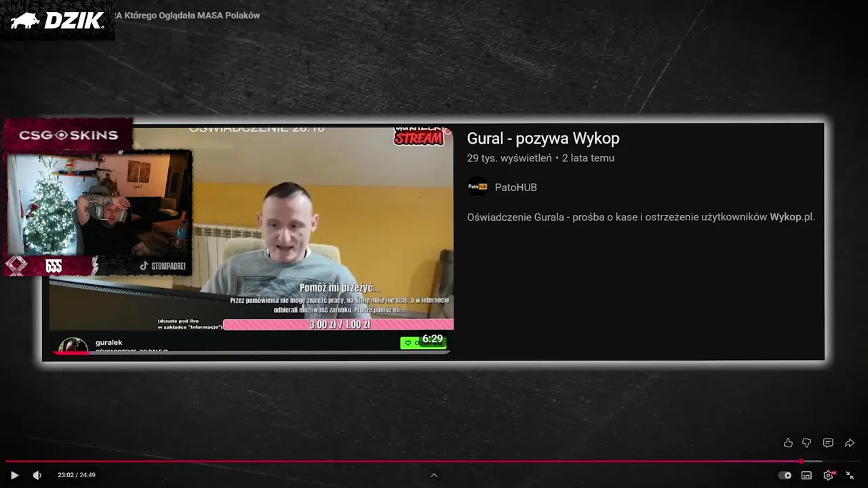Viewport: 868px width, 488px height.
Task: Toggle the autoplay switch
Action: point(785,475)
